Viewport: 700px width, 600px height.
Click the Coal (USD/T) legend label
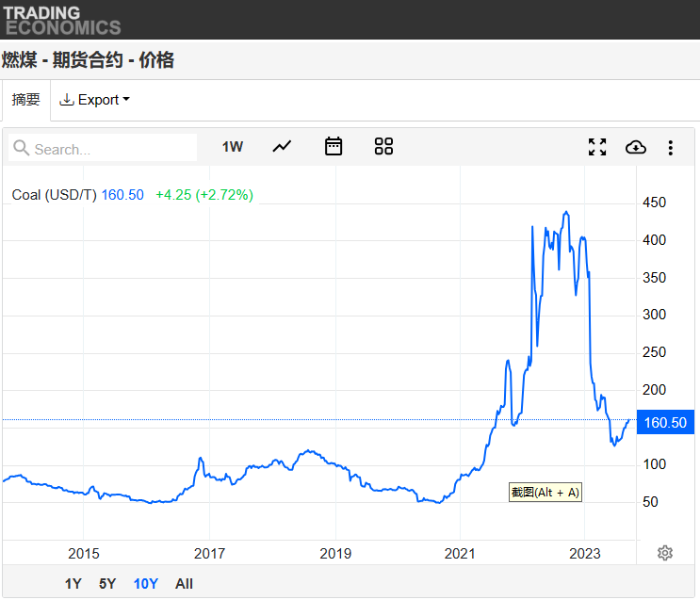54,195
